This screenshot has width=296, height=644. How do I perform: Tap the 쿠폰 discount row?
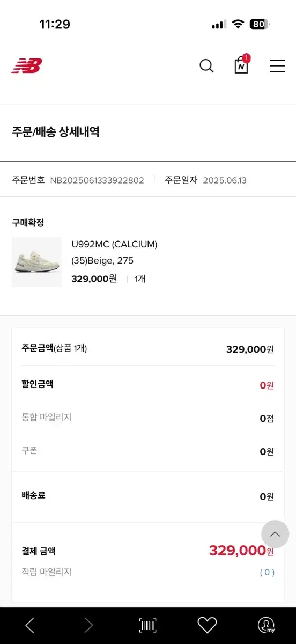pyautogui.click(x=148, y=451)
